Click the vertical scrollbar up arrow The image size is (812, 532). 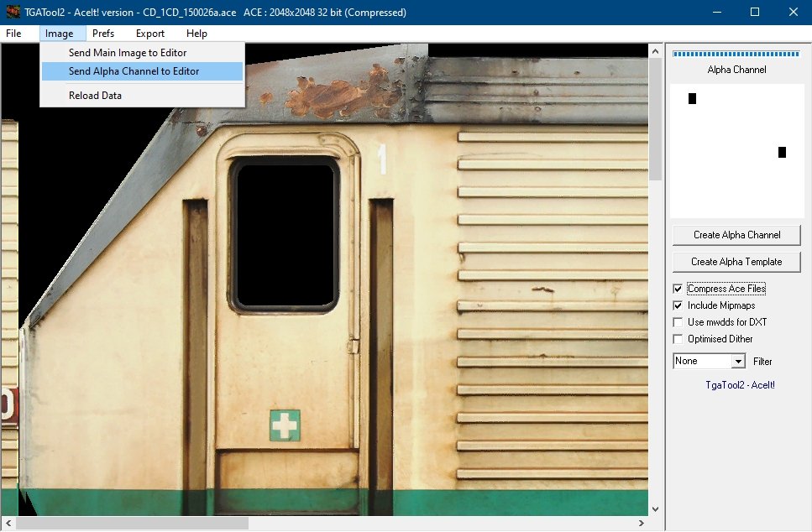pos(655,52)
